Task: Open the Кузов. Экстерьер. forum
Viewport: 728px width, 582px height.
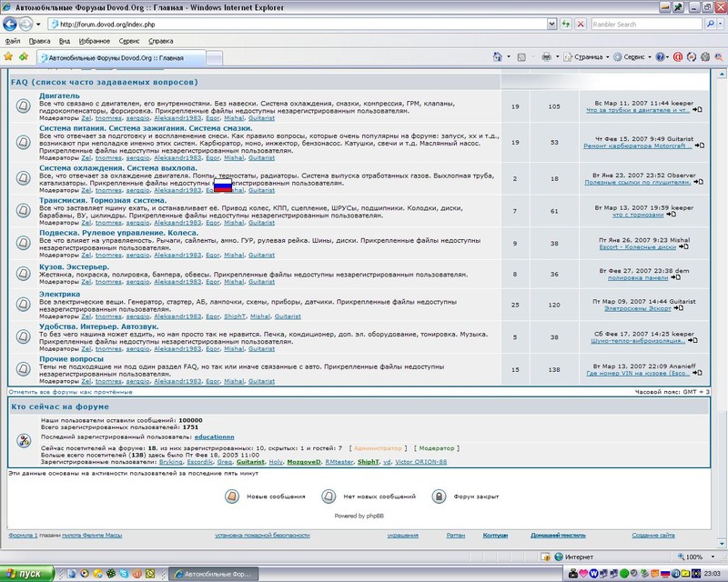Action: pos(75,266)
